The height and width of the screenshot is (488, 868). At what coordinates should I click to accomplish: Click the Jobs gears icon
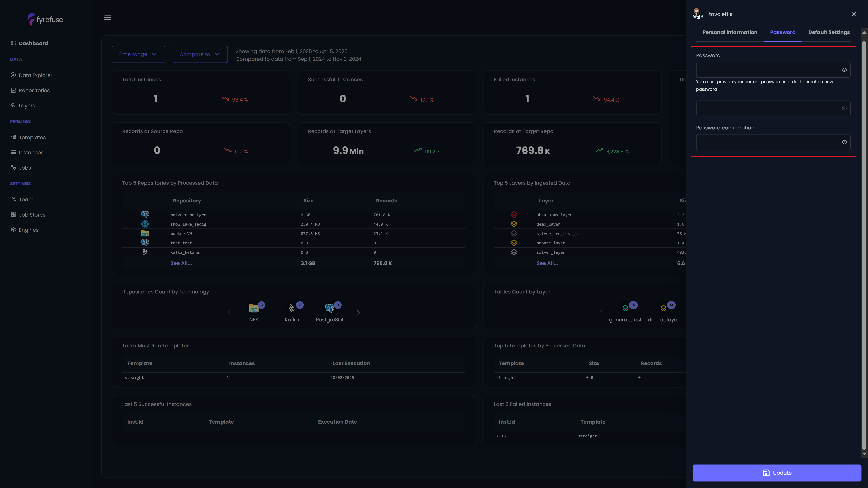(13, 167)
